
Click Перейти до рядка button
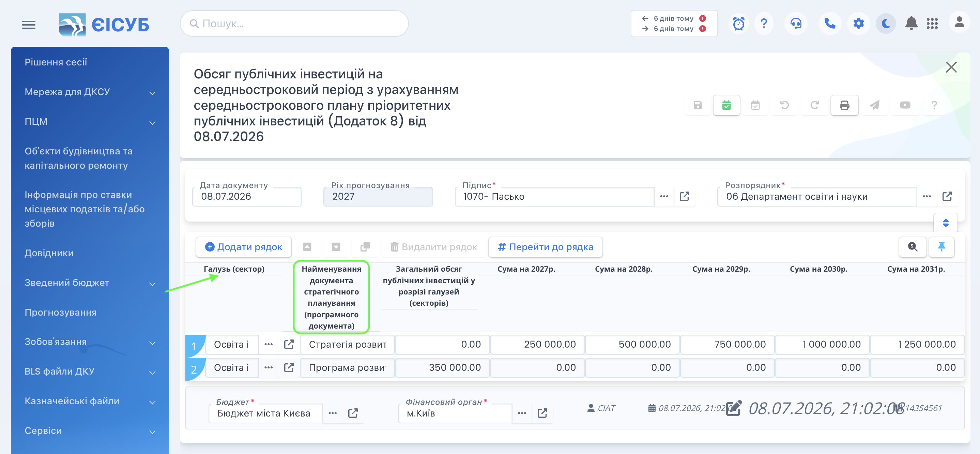click(546, 247)
